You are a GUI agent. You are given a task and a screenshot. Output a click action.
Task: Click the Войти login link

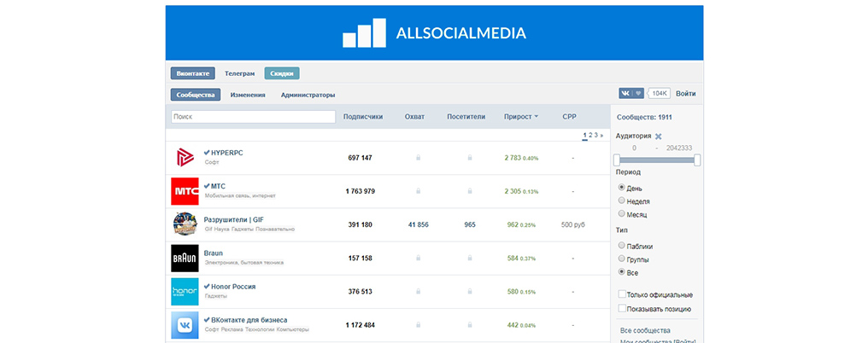click(686, 94)
